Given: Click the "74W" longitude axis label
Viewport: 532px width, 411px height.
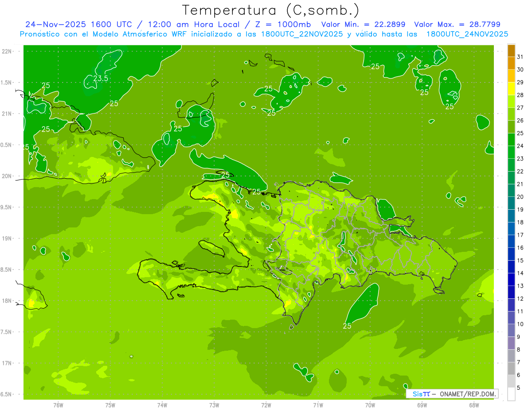Looking at the screenshot, I should [162, 405].
